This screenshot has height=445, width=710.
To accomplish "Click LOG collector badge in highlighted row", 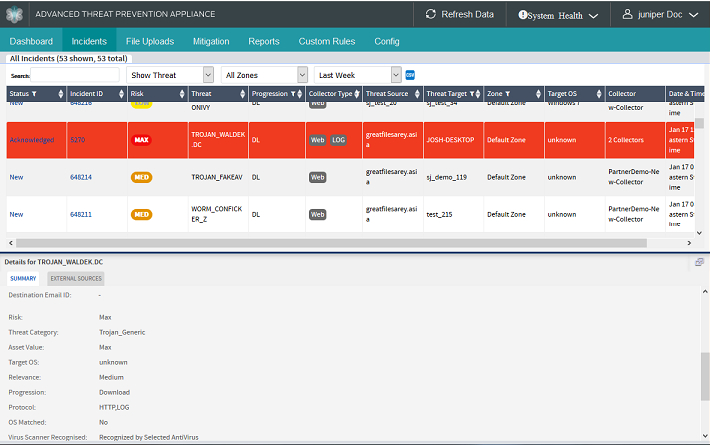I will (338, 140).
